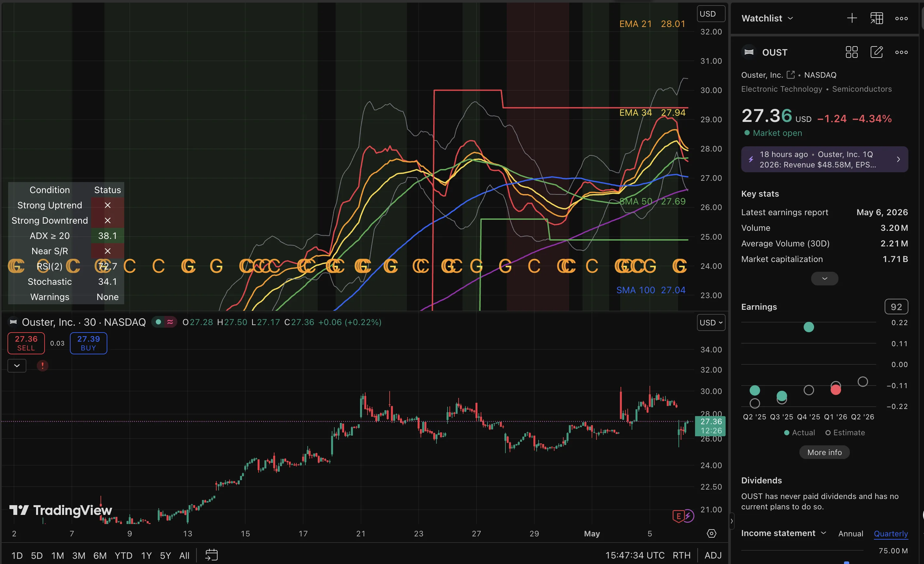Screen dimensions: 924x564
Task: Toggle RTH regular trading hours session
Action: point(681,555)
